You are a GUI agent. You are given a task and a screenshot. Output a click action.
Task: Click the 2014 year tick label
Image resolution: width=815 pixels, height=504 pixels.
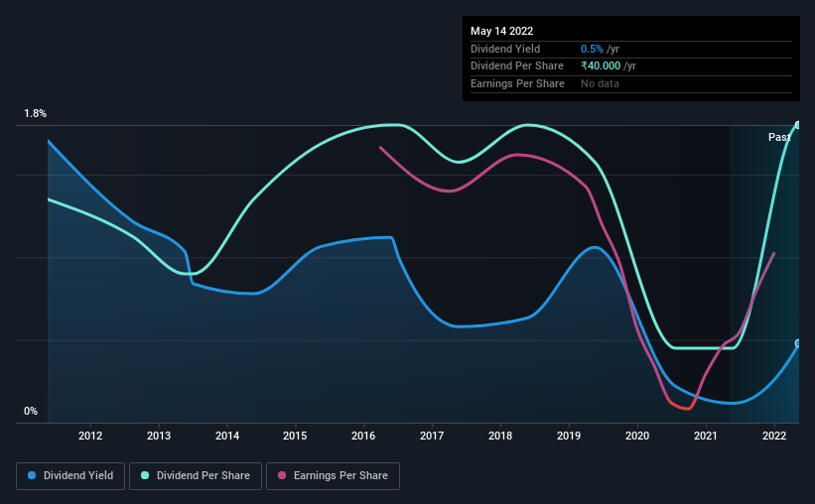tap(227, 436)
